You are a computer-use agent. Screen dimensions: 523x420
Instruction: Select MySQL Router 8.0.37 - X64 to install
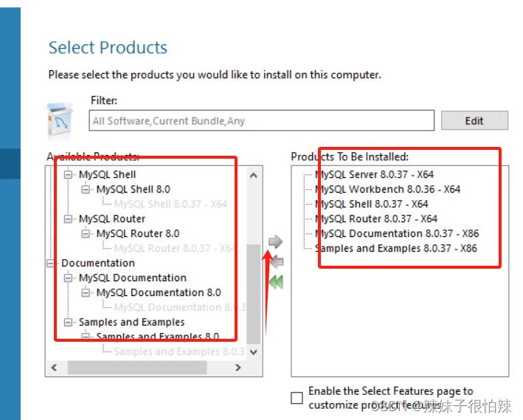point(376,219)
